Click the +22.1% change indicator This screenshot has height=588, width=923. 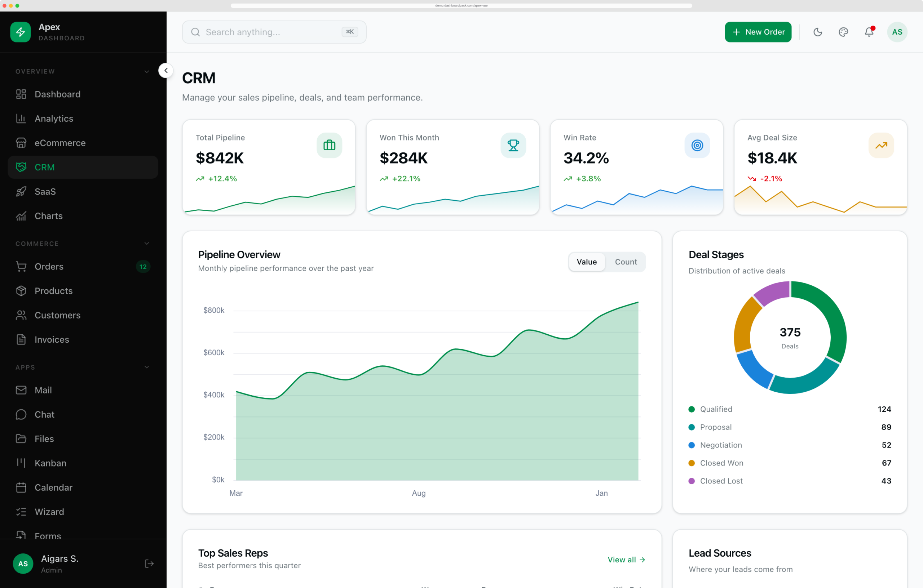click(400, 178)
